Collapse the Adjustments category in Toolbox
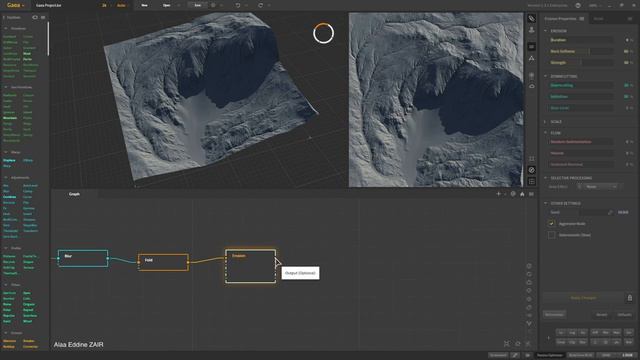640x360 pixels. 6,178
